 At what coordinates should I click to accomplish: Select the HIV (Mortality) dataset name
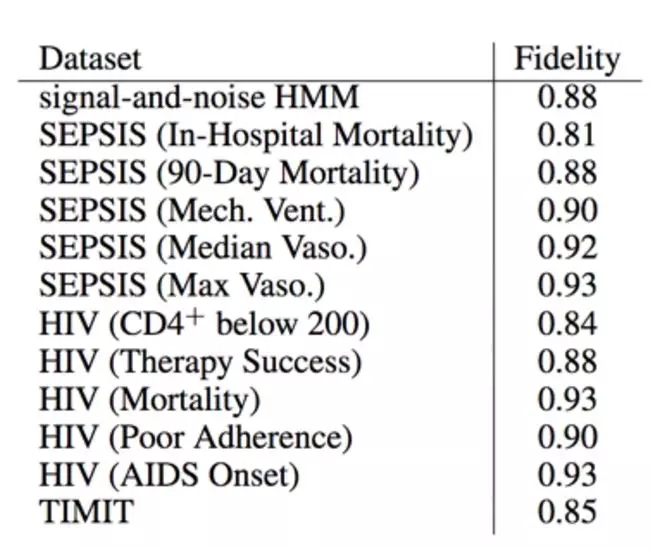click(x=150, y=399)
